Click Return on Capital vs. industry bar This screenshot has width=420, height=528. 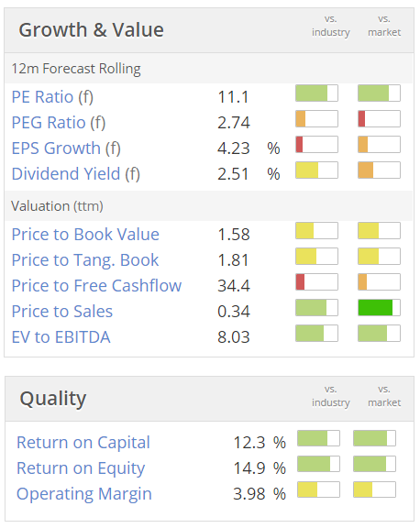[318, 438]
